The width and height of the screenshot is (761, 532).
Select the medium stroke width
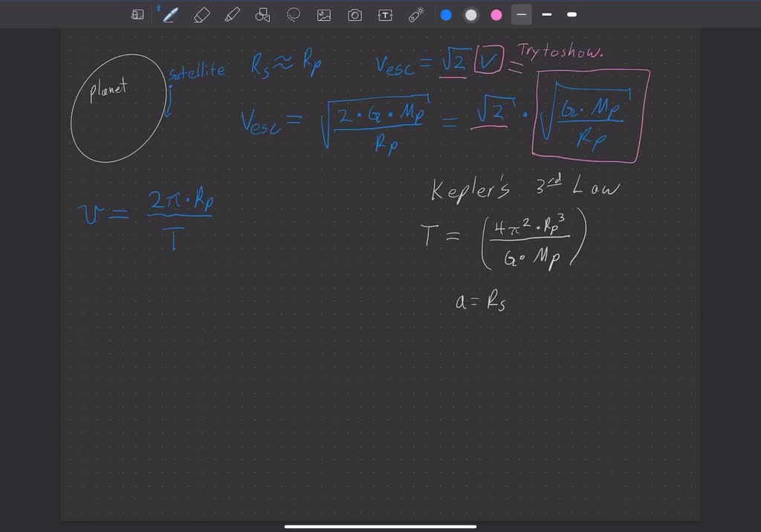pos(546,15)
